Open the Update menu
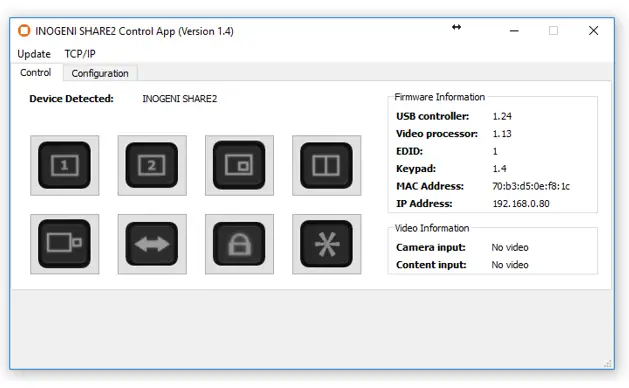 tap(34, 54)
